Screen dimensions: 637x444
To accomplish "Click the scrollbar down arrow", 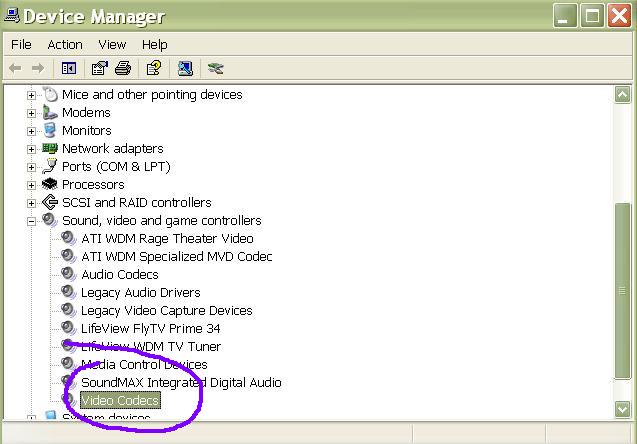I will [x=622, y=409].
